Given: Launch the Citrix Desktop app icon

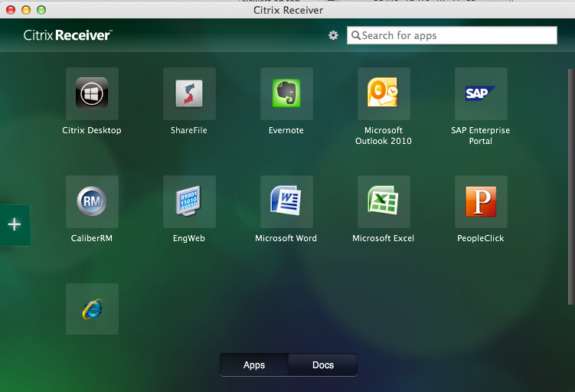Looking at the screenshot, I should coord(92,93).
